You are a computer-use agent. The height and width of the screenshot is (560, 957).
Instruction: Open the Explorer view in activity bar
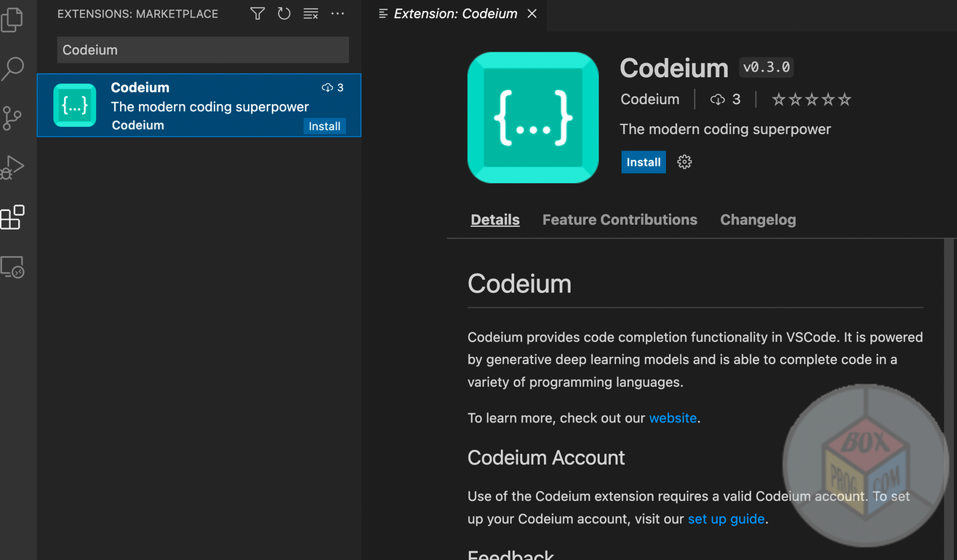coord(12,20)
